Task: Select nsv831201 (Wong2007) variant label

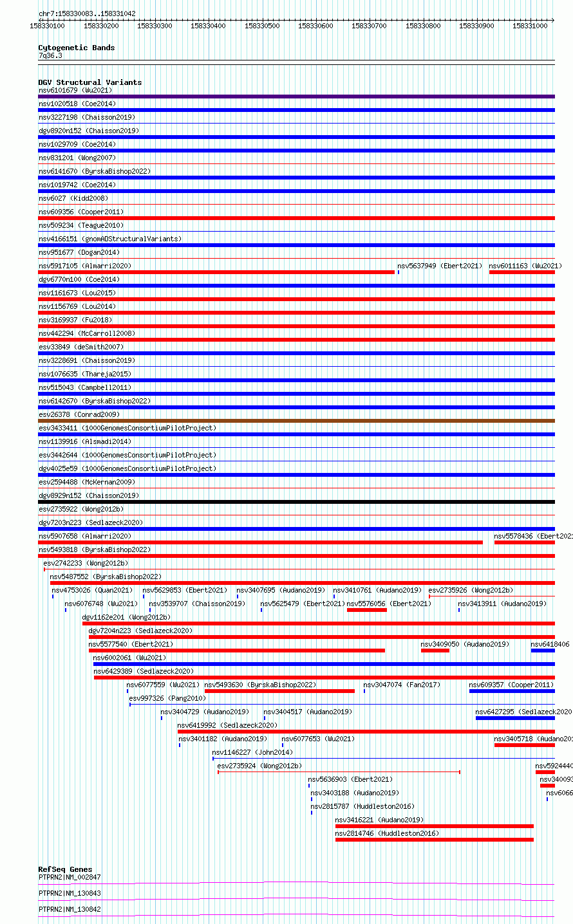Action: pyautogui.click(x=77, y=158)
